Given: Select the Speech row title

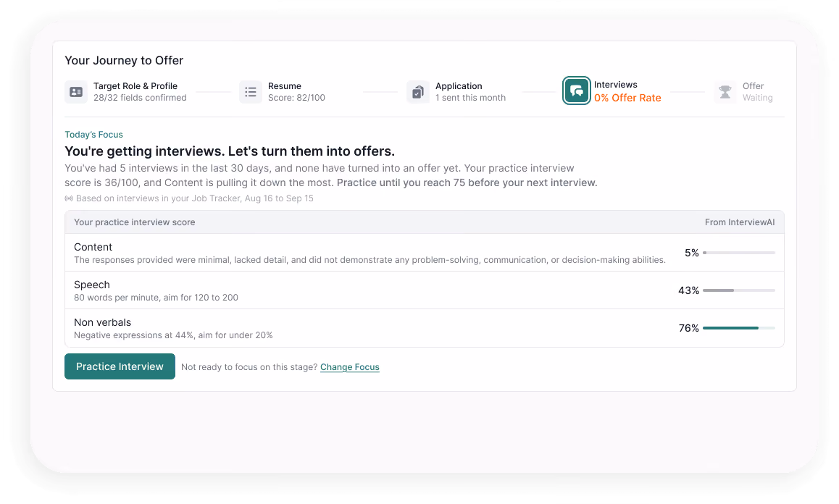Looking at the screenshot, I should click(x=92, y=285).
